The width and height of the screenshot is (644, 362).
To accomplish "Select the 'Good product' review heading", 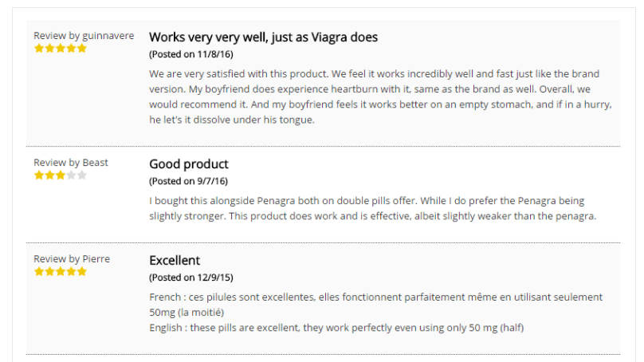I will click(189, 164).
